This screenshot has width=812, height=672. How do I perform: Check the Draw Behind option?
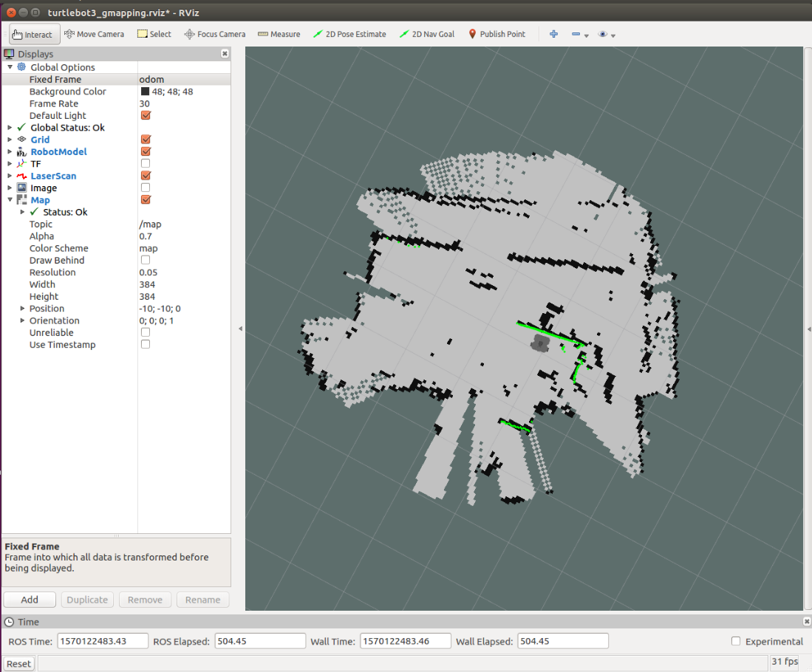[146, 260]
